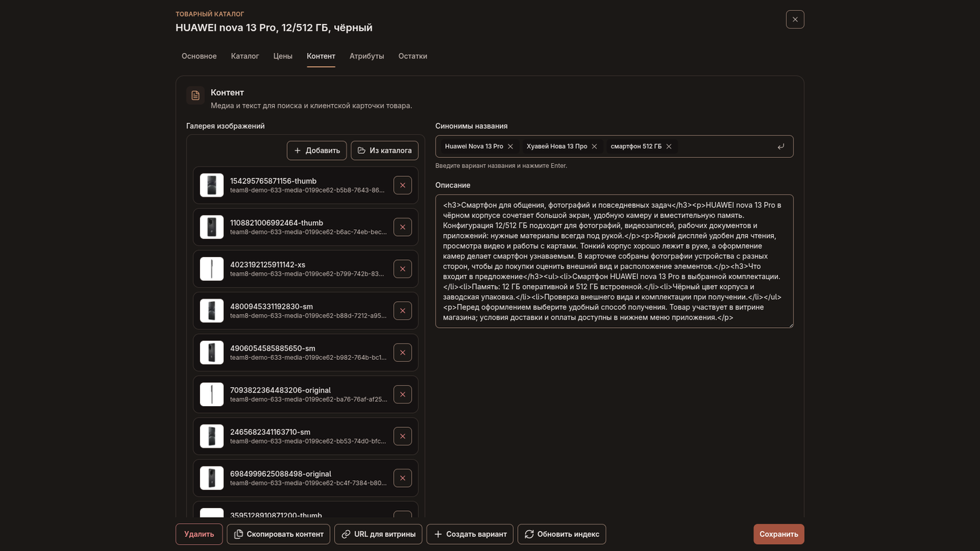Open the Цены tab

(x=283, y=56)
